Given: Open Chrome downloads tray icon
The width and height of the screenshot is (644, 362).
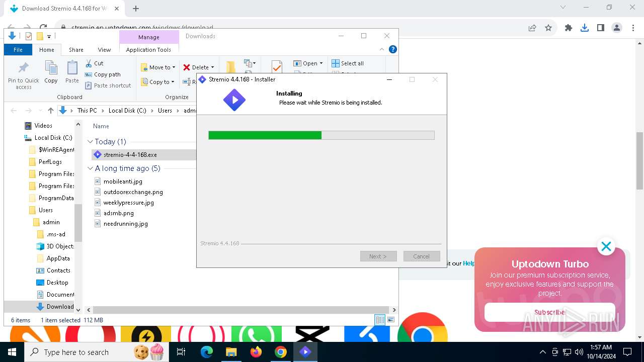Looking at the screenshot, I should pyautogui.click(x=585, y=28).
